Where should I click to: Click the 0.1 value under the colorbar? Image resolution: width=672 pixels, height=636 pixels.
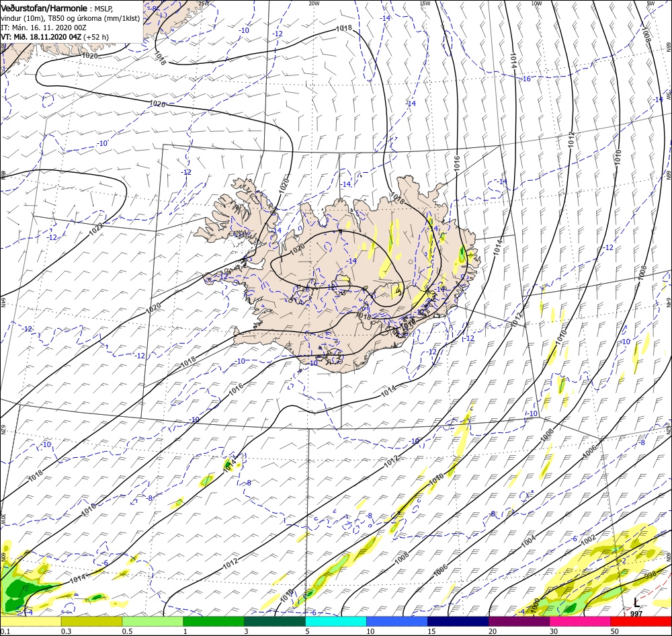[5, 631]
